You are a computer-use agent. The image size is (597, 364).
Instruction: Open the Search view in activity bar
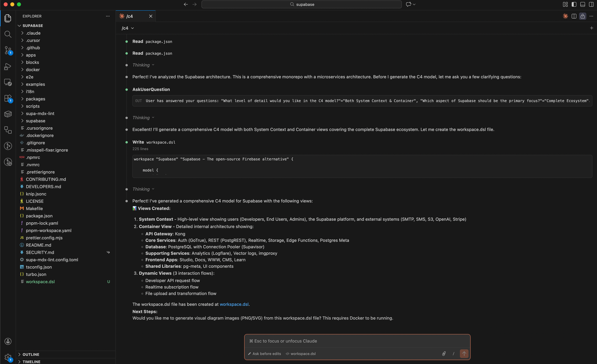[x=8, y=34]
